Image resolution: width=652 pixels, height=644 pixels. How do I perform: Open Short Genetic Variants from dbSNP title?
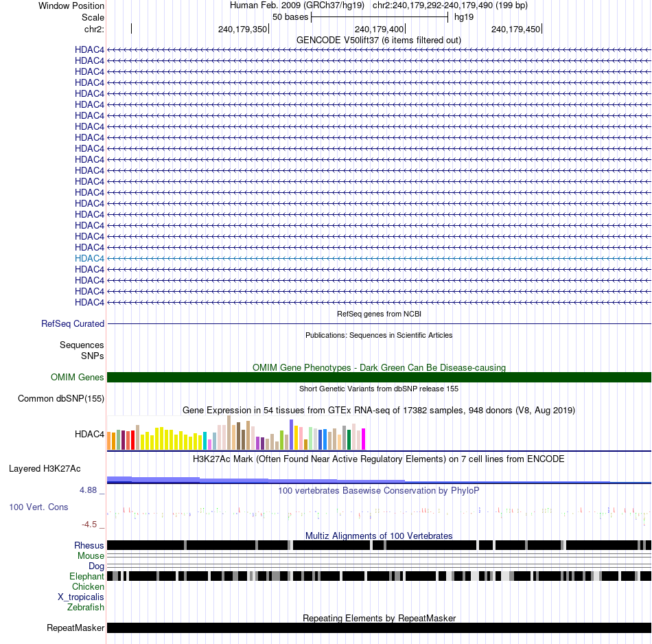tap(379, 389)
